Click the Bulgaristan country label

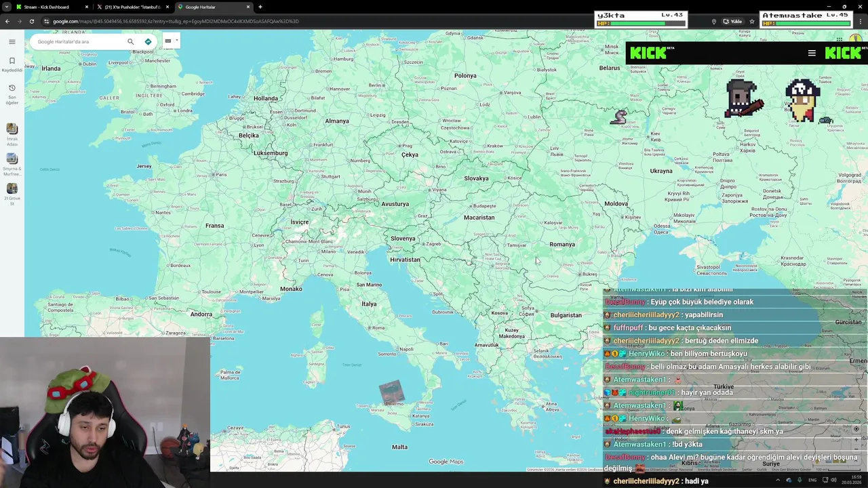566,315
